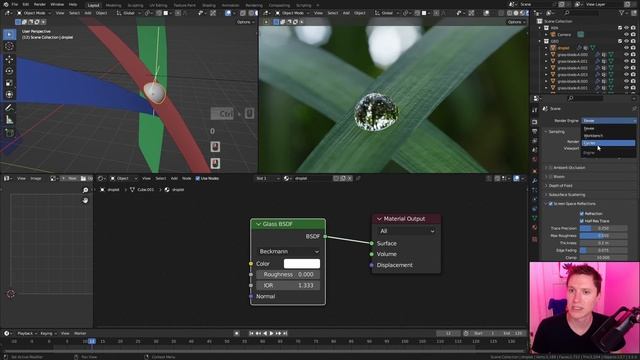Collapse the Glass BSDF node

pyautogui.click(x=258, y=224)
